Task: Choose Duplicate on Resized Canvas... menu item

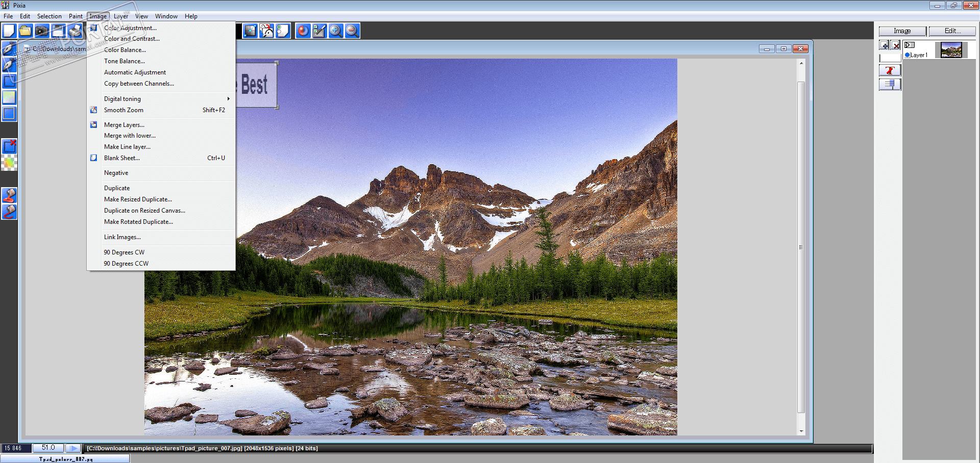Action: coord(161,211)
